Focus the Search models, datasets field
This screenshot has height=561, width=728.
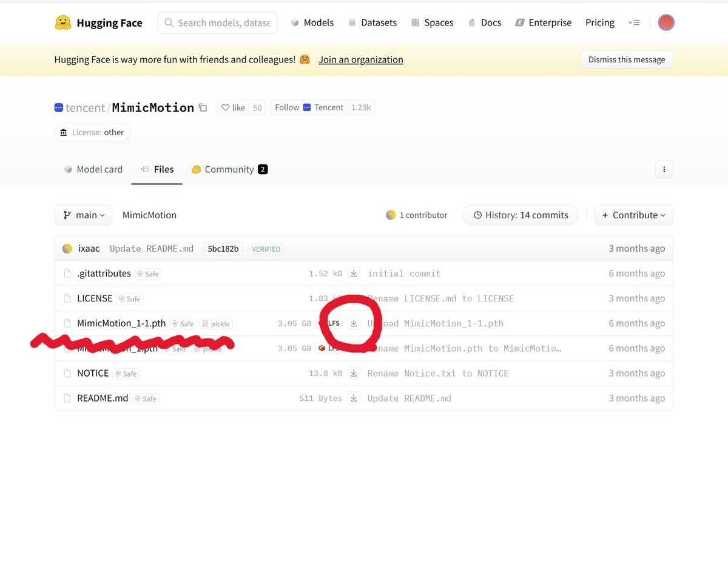point(217,22)
